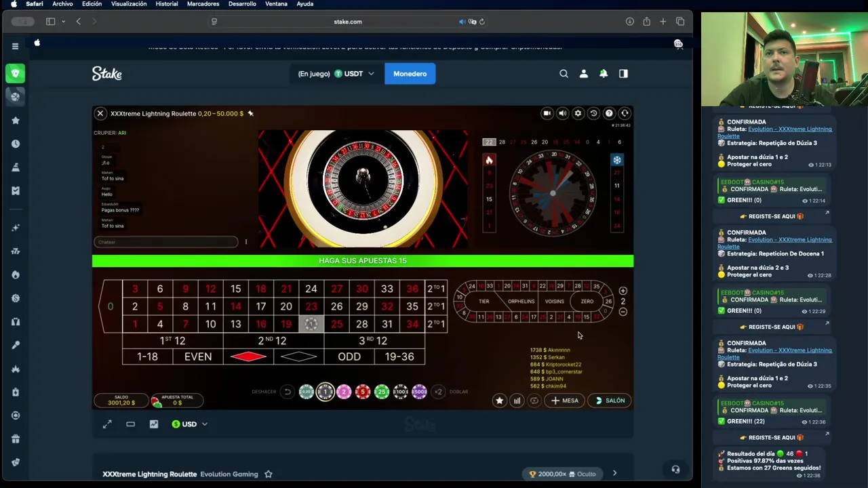
Task: Click the Stake logo
Action: point(107,73)
